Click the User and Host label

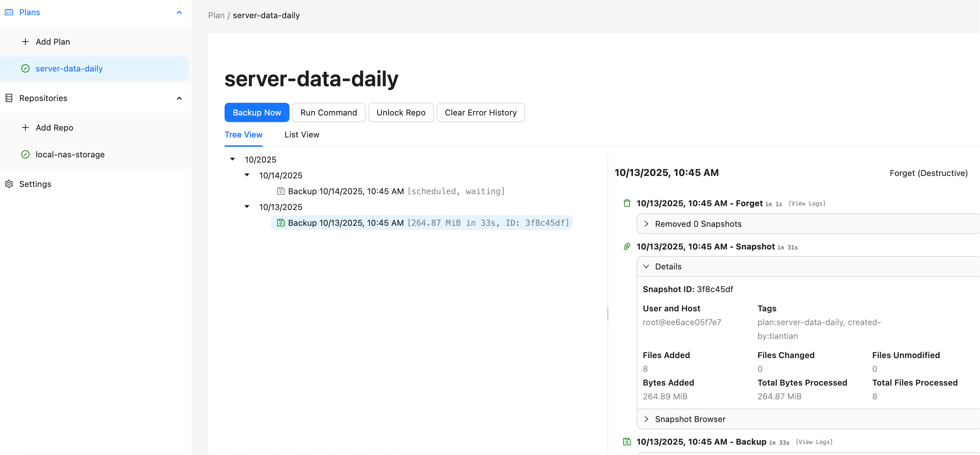click(671, 308)
